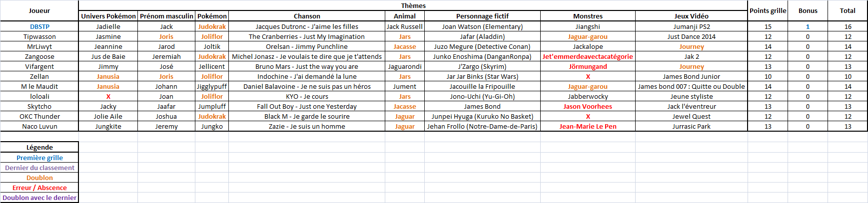Viewport: 868px width, 203px height.
Task: Click the Thèmes merged header cell
Action: tap(413, 5)
